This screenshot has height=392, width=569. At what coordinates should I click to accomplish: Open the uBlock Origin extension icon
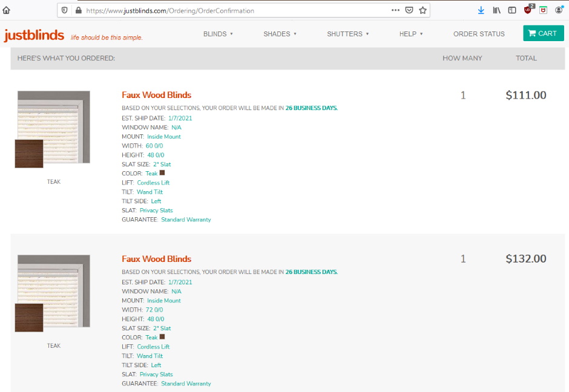[x=528, y=10]
